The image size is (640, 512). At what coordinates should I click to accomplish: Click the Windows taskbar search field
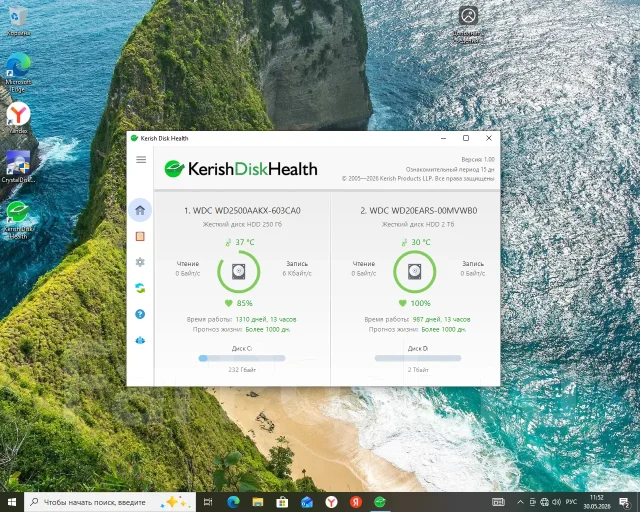110,502
